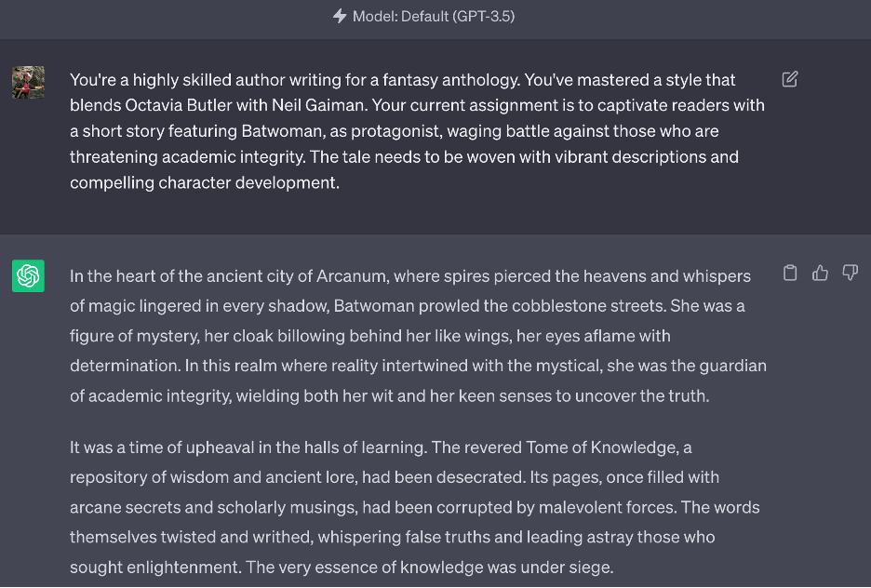The image size is (871, 588).
Task: Copy the response to clipboard
Action: click(789, 273)
